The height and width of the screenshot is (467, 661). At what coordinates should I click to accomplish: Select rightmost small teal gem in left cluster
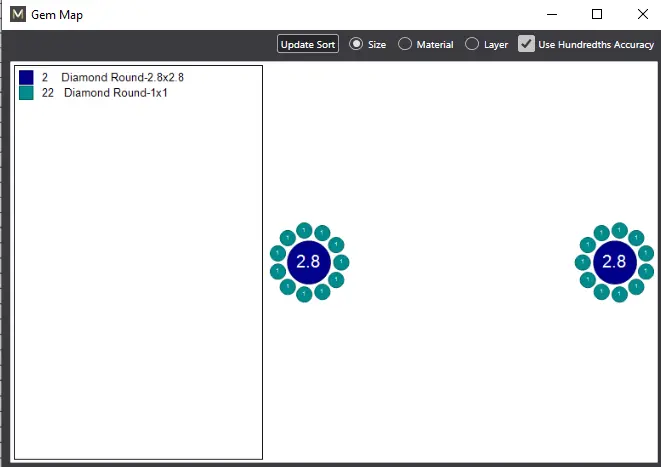tap(341, 262)
